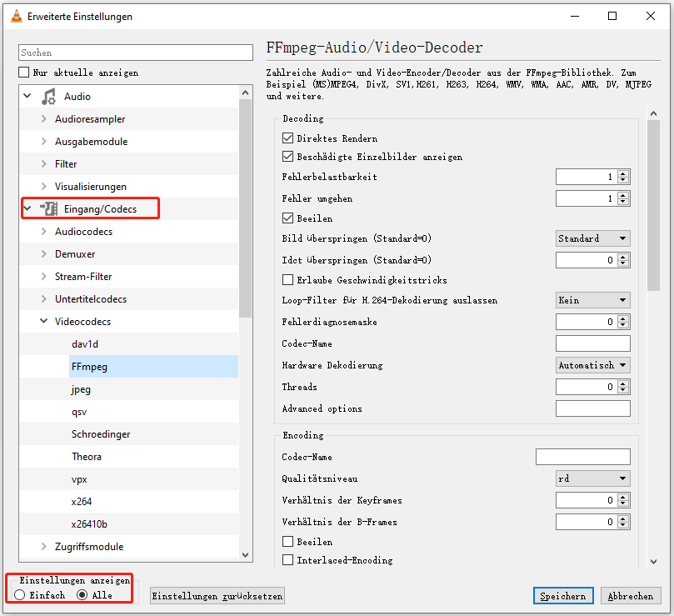Viewport: 674px width, 616px height.
Task: Select x264 codec entry
Action: (x=82, y=502)
